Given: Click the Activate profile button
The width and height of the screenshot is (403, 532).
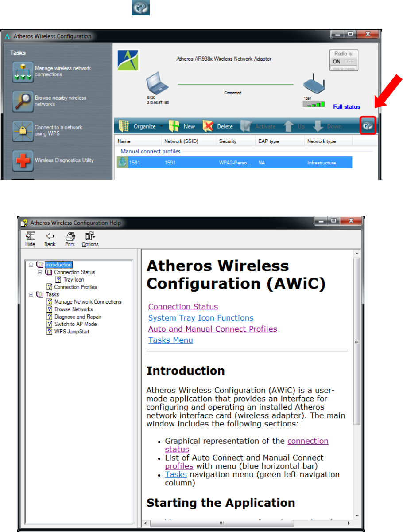Looking at the screenshot, I should click(x=258, y=126).
